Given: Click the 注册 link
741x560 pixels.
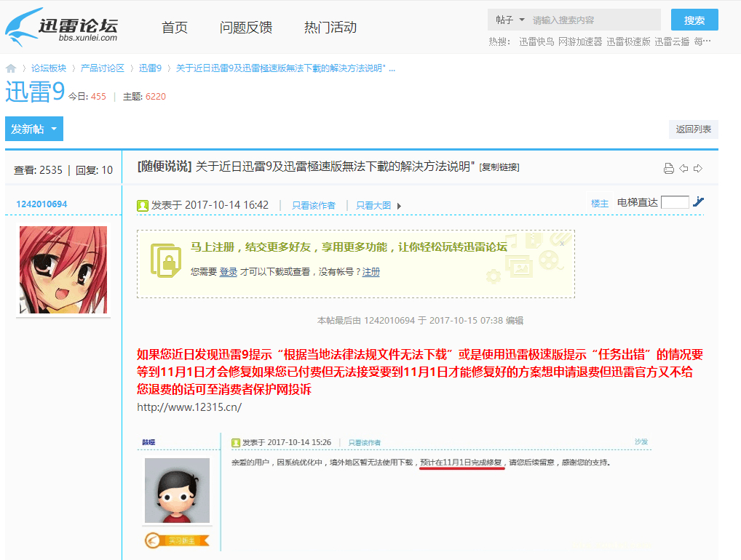Looking at the screenshot, I should (371, 271).
